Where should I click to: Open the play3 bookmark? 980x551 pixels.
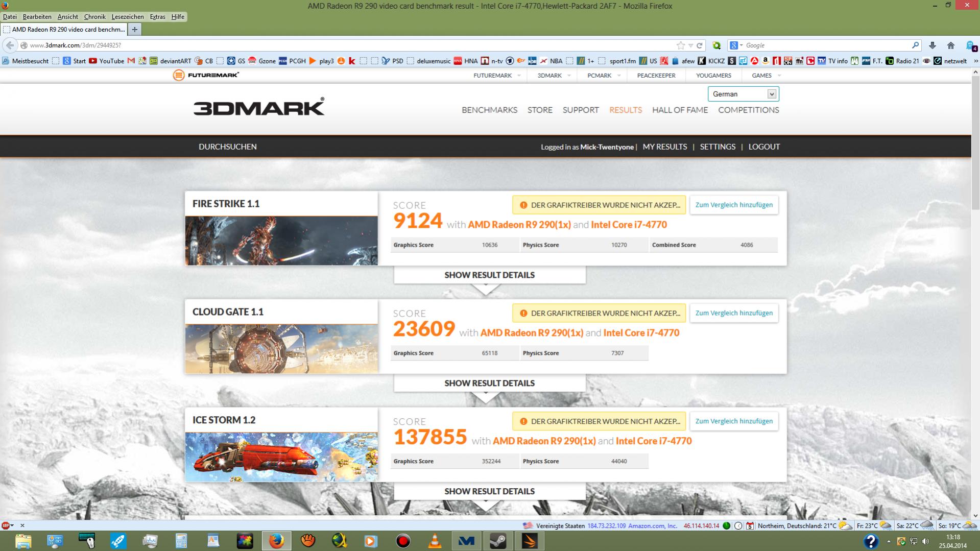321,61
